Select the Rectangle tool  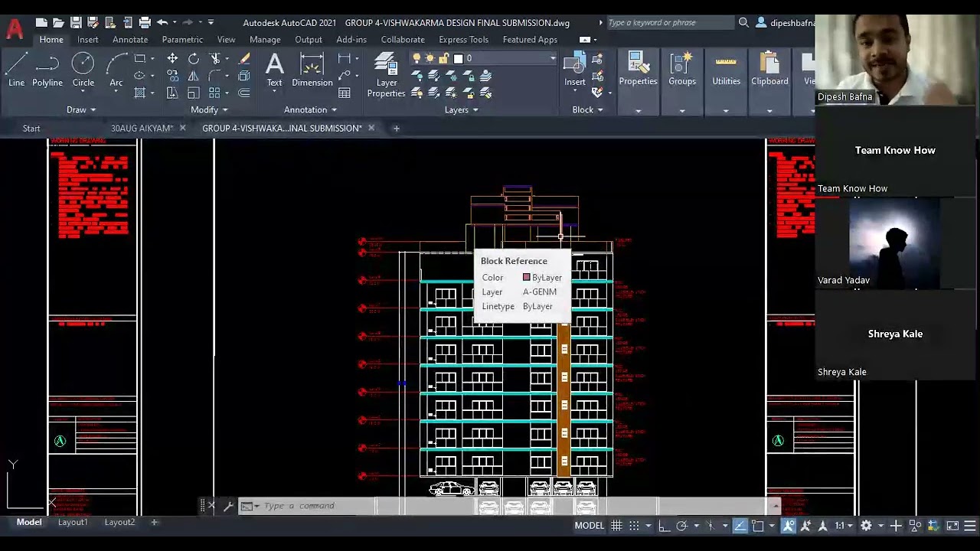(139, 59)
